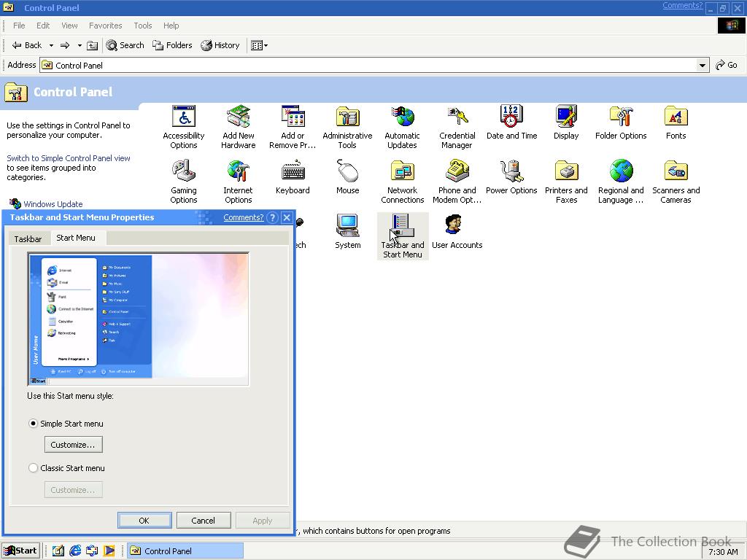Click Switch to Simple Control Panel view
Screen dimensions: 747x560
click(68, 158)
